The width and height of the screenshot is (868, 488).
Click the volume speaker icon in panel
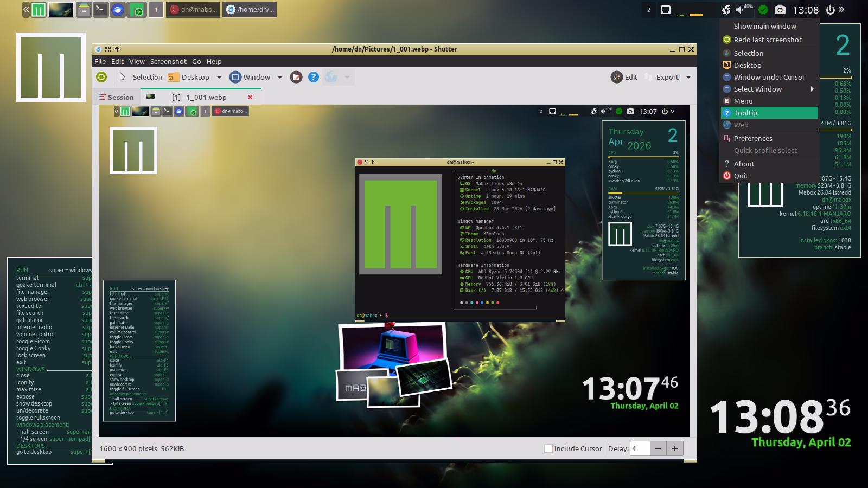(x=740, y=10)
